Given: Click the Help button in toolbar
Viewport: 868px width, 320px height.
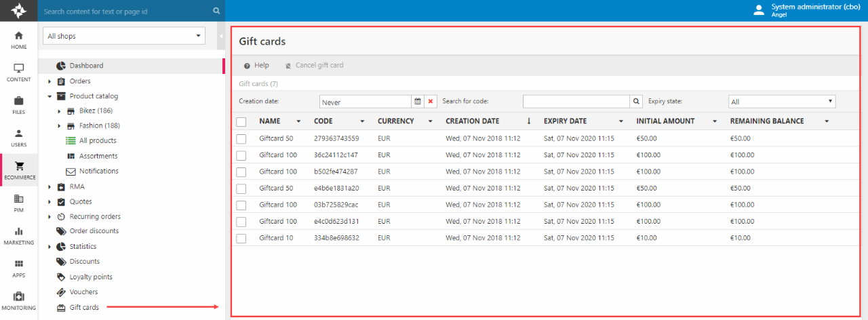Looking at the screenshot, I should [x=256, y=66].
